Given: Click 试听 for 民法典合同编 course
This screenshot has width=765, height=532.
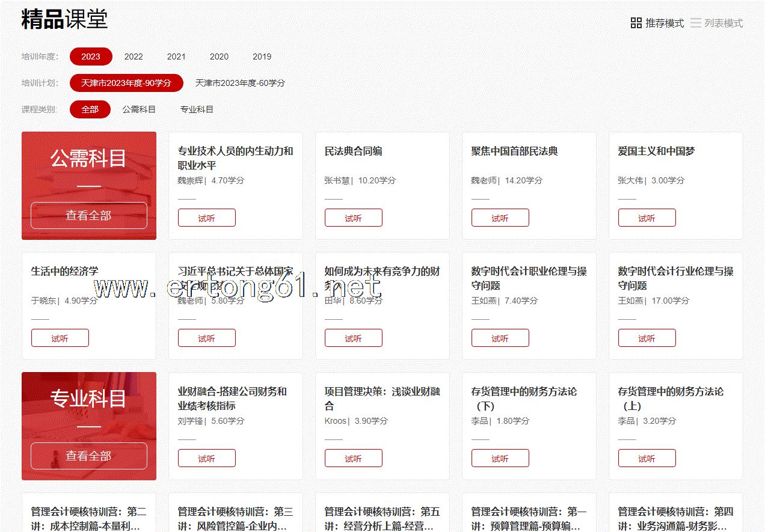Looking at the screenshot, I should [x=353, y=218].
